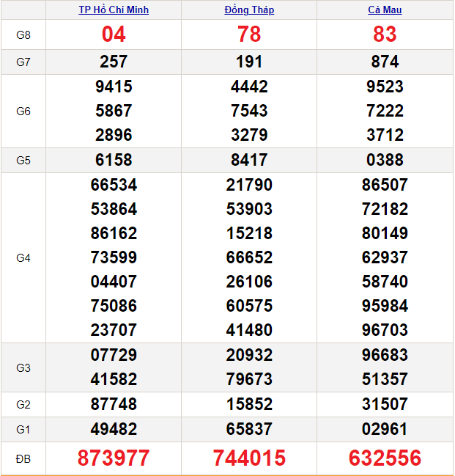Pick G4 number 58740
The height and width of the screenshot is (476, 455).
point(385,282)
